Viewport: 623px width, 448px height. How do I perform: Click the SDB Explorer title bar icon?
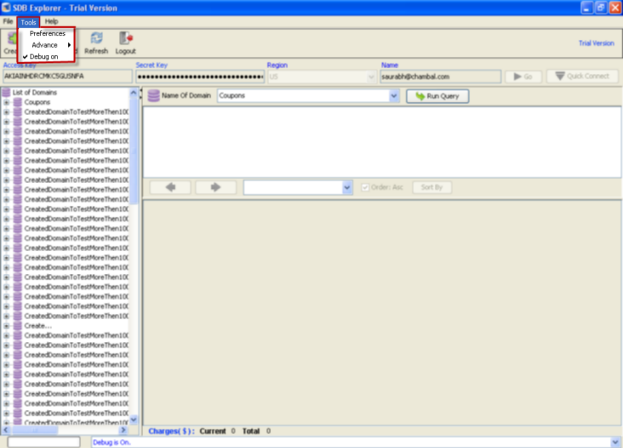6,8
